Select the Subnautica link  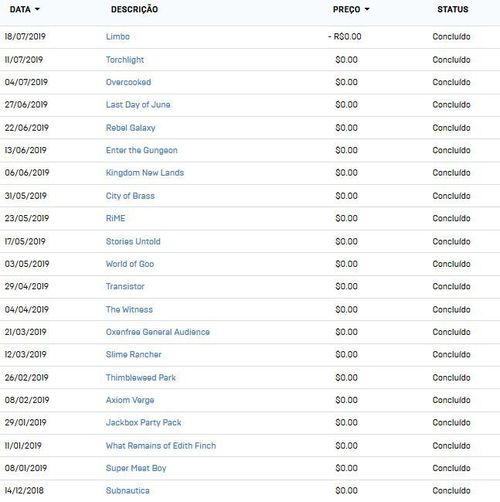[x=128, y=491]
